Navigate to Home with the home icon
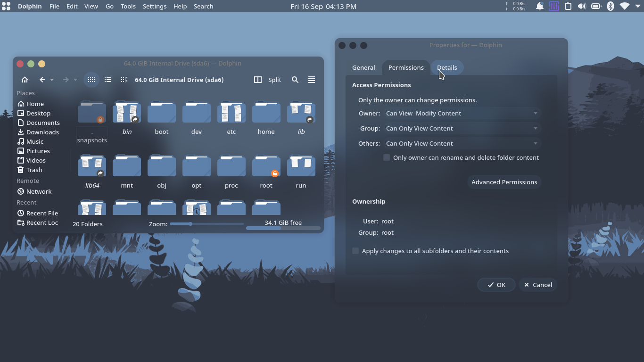 pos(25,80)
